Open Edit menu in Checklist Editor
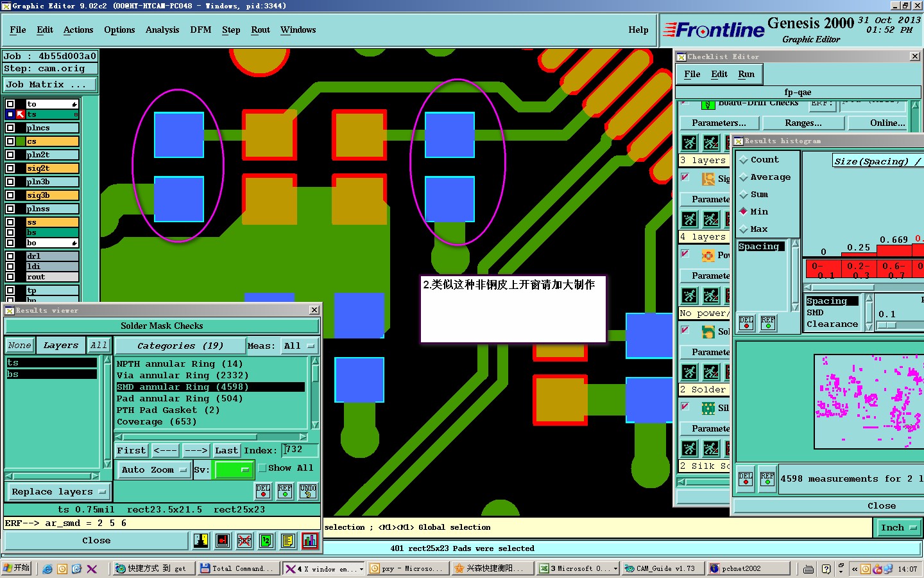 pos(719,74)
